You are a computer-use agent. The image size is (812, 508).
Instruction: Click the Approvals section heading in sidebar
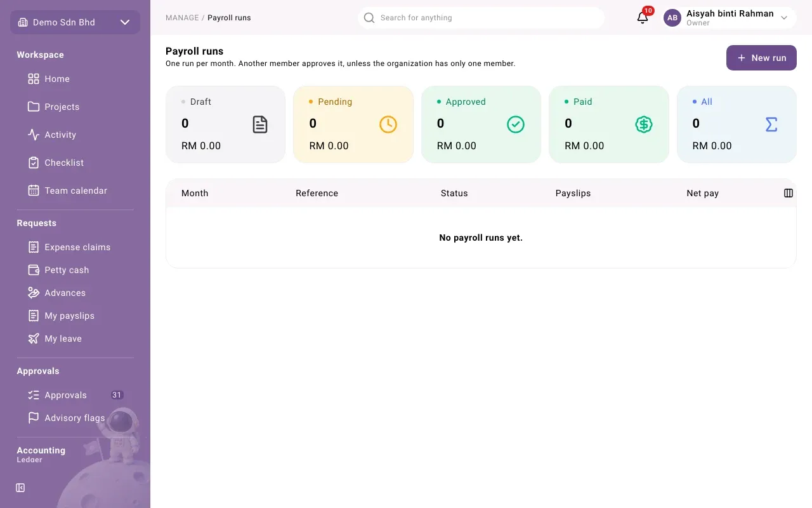pos(37,371)
